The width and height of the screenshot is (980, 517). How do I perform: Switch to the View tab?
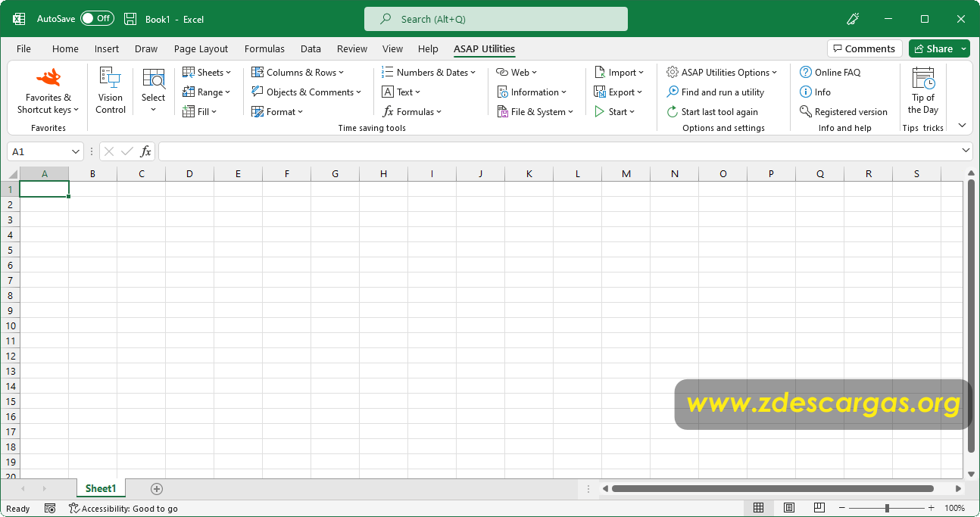(x=392, y=49)
